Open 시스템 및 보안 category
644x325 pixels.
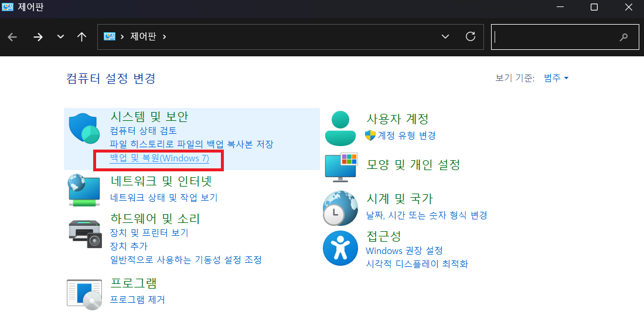click(149, 117)
